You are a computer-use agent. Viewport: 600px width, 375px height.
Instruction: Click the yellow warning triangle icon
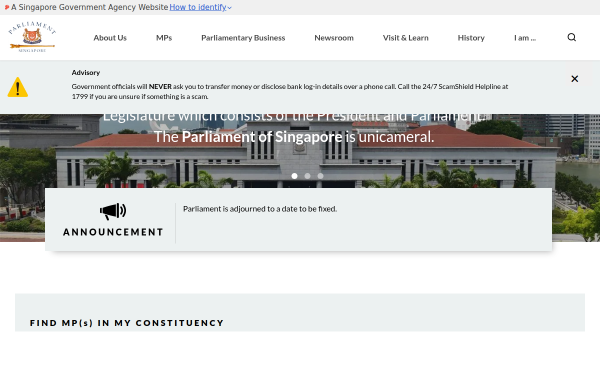pos(18,87)
